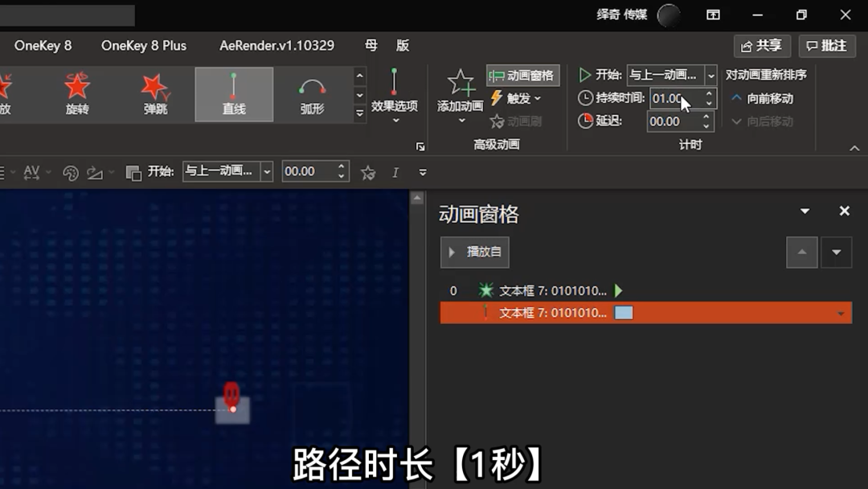The height and width of the screenshot is (489, 868).
Task: Open the AeRender.v1.10329 tab
Action: click(x=276, y=46)
